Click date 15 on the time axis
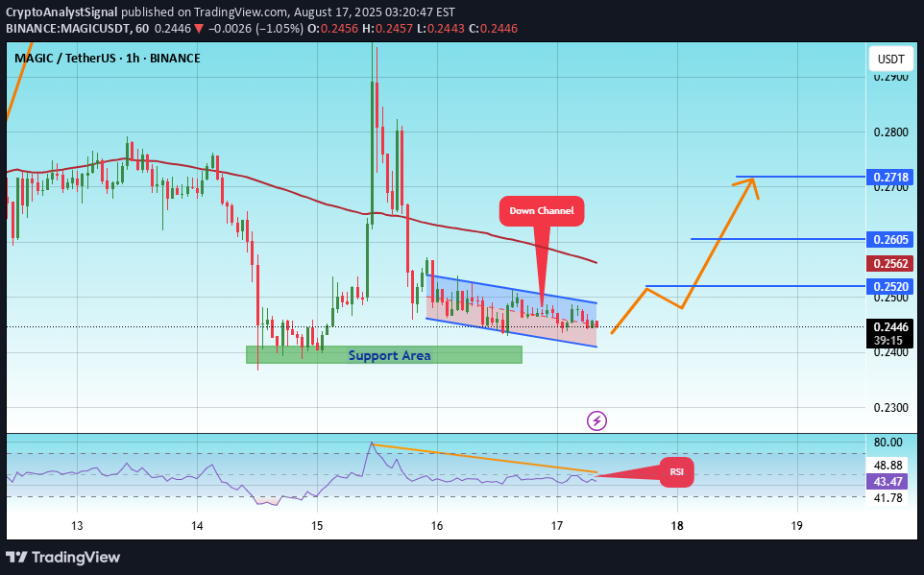 point(317,525)
